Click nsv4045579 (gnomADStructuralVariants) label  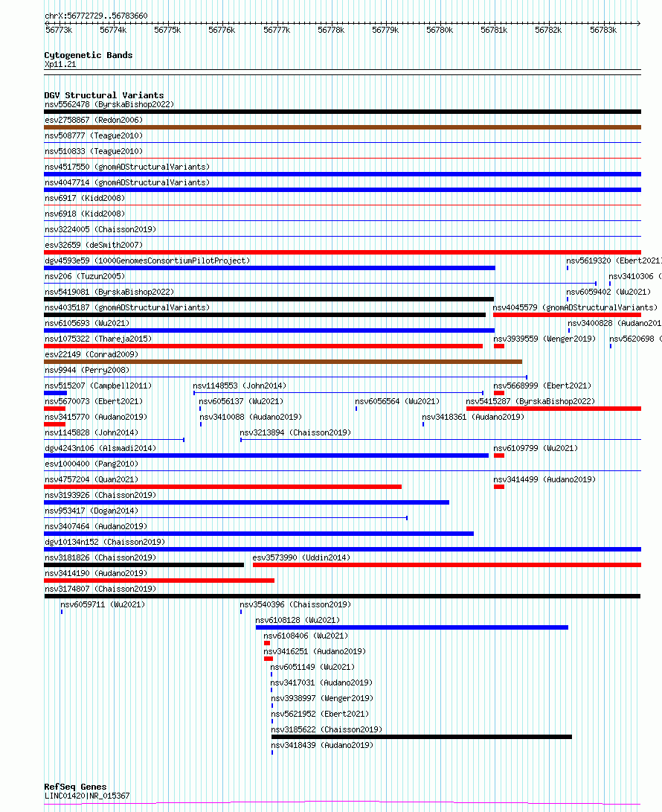pyautogui.click(x=575, y=307)
